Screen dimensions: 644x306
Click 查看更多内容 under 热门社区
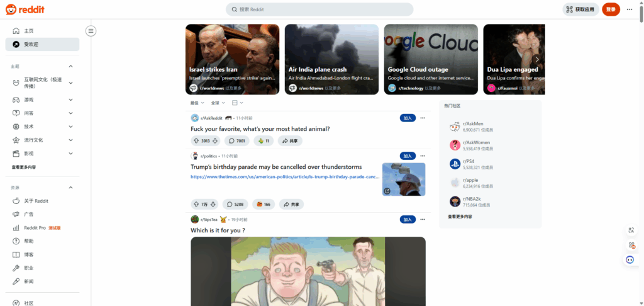[x=460, y=217]
